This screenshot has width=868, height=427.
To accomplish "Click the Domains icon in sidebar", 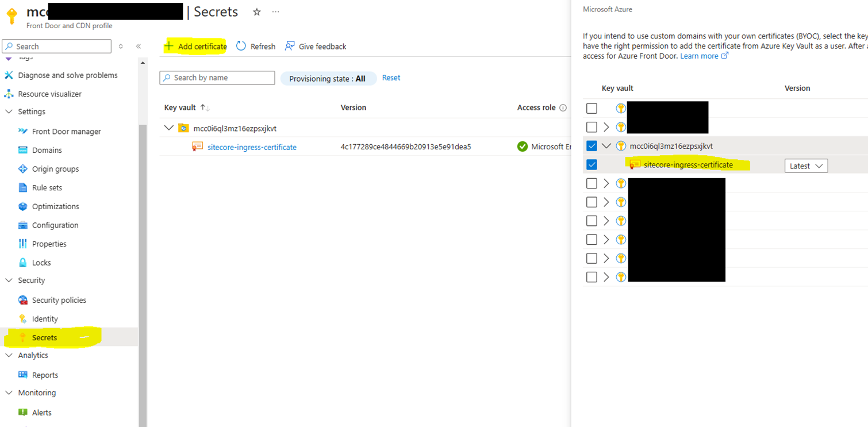I will click(23, 150).
